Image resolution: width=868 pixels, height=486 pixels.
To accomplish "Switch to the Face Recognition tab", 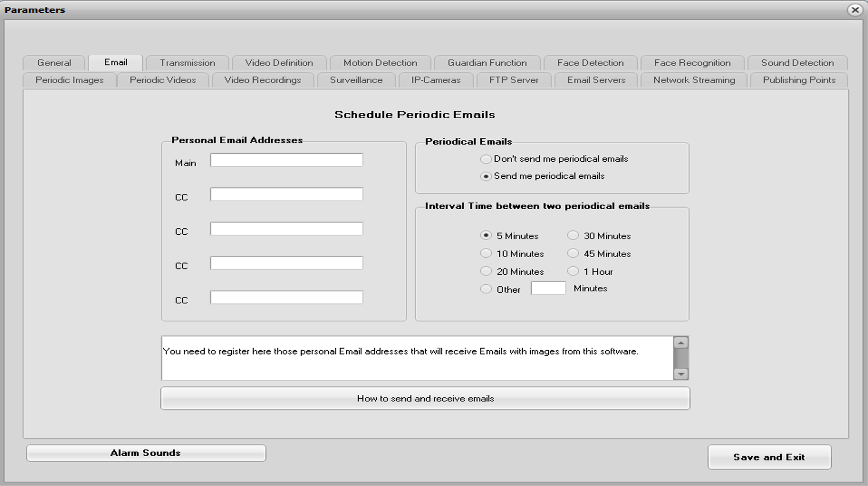I will [692, 63].
